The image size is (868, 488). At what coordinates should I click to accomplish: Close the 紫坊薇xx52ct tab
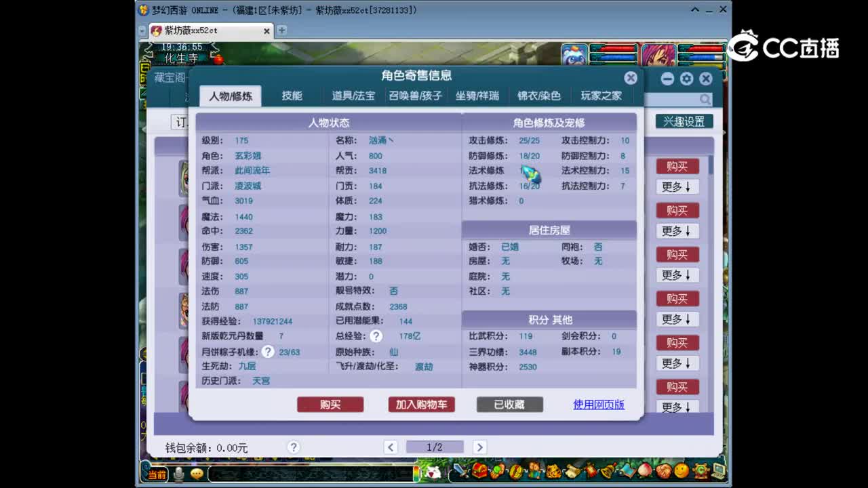[267, 30]
